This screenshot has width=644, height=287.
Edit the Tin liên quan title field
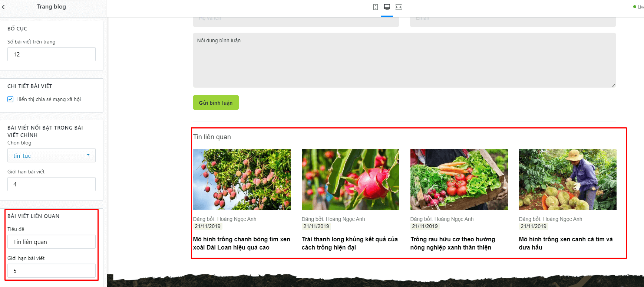52,242
